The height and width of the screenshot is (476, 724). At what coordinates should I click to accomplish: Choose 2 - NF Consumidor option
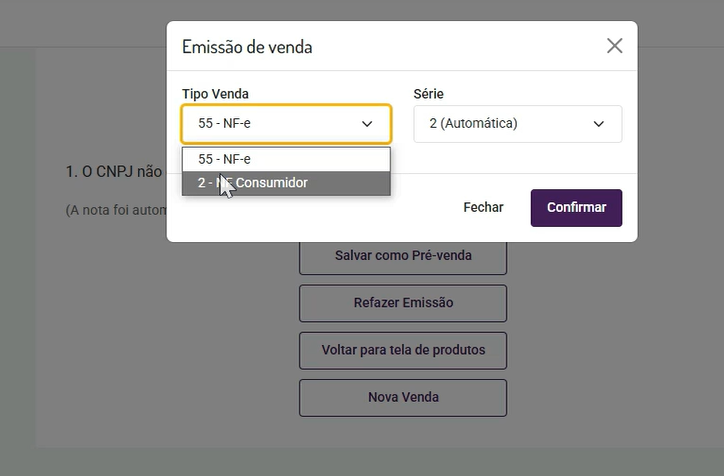pos(286,183)
